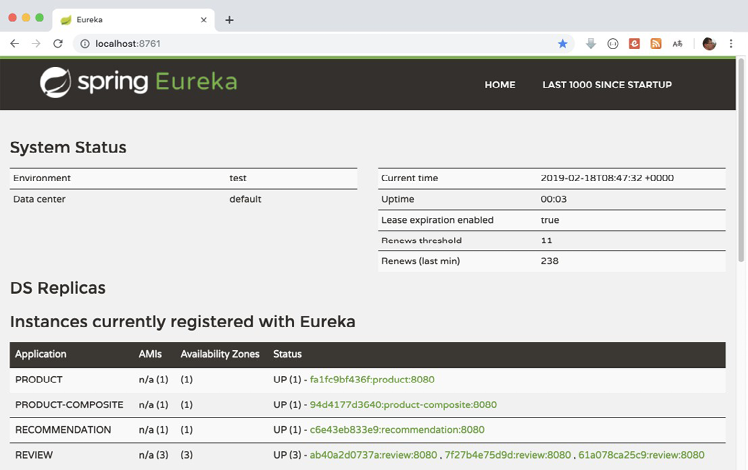Image resolution: width=748 pixels, height=470 pixels.
Task: Click the Instances currently registered with Eureka heading
Action: (183, 322)
